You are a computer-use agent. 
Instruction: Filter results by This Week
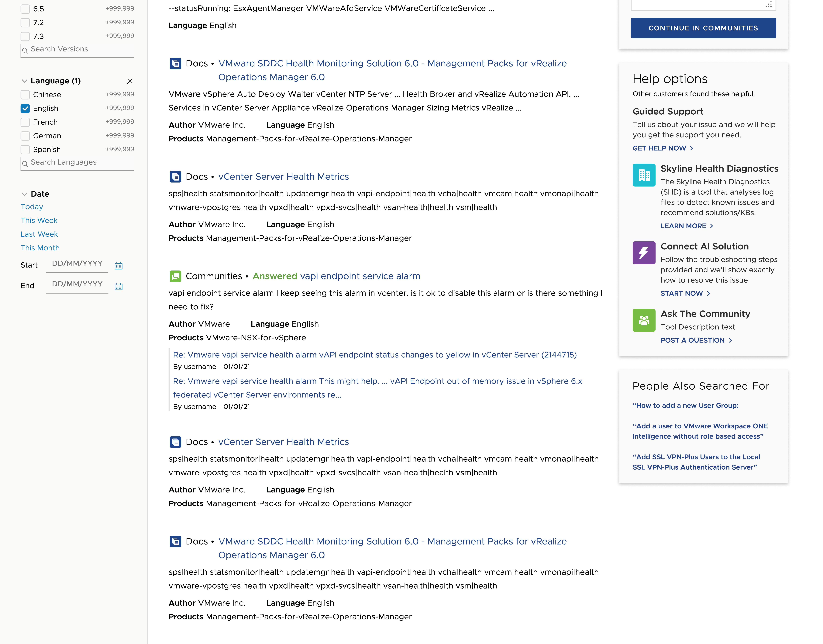click(x=39, y=220)
